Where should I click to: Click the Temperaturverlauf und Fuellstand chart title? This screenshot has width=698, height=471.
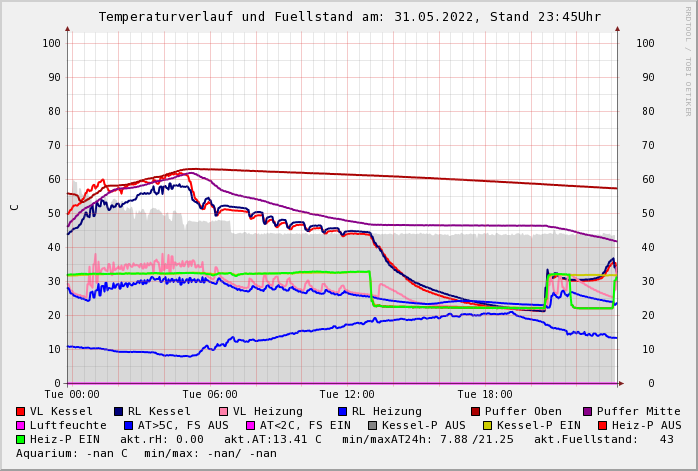click(x=349, y=17)
